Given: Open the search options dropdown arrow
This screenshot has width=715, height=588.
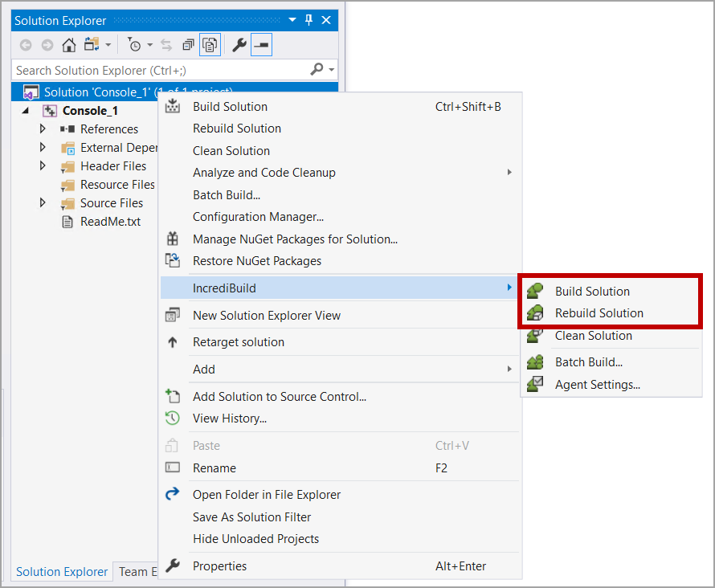Looking at the screenshot, I should (x=331, y=71).
